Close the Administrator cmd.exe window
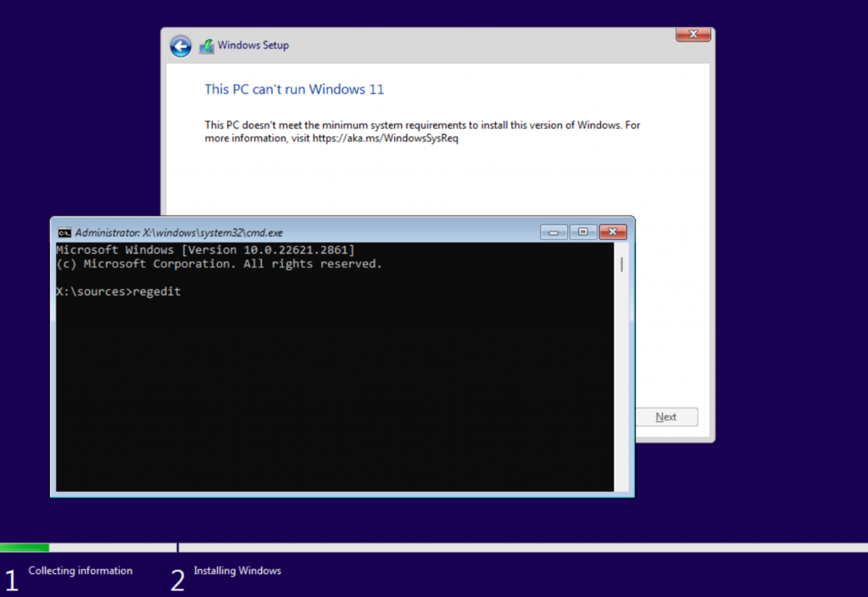The image size is (868, 597). [x=613, y=232]
